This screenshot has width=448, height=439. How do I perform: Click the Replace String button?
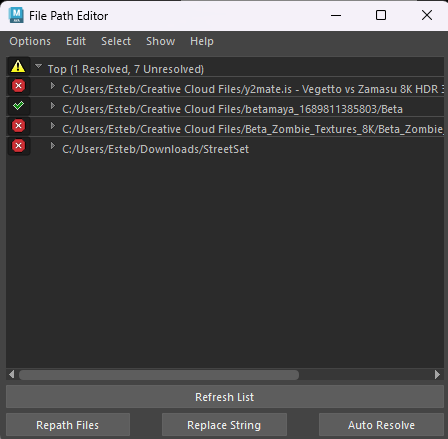(224, 425)
